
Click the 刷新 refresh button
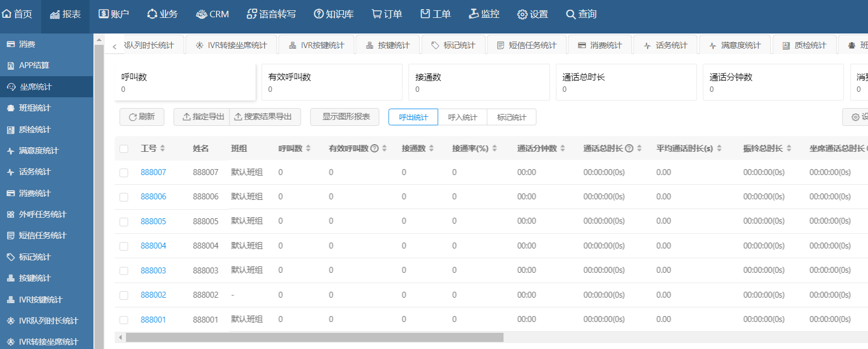[142, 117]
